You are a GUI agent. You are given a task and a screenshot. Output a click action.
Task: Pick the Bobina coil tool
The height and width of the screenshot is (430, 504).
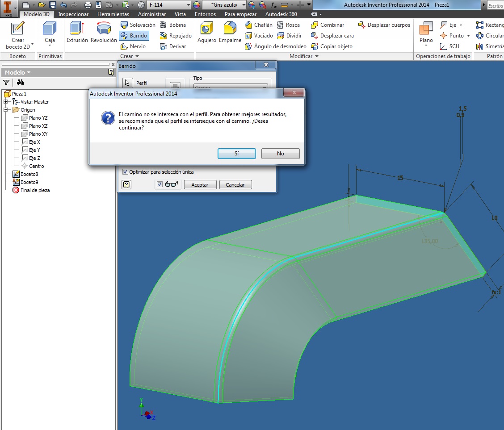pos(173,25)
